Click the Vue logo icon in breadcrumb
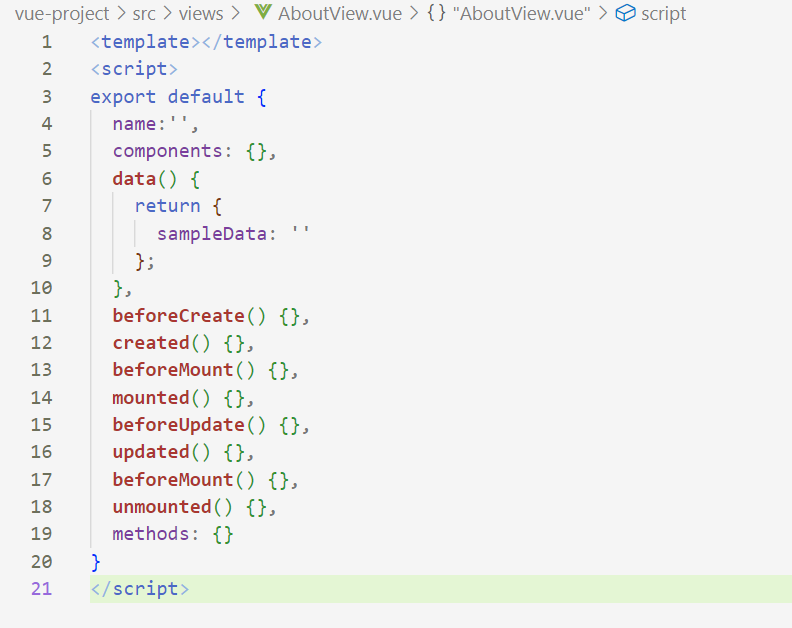 click(x=263, y=12)
